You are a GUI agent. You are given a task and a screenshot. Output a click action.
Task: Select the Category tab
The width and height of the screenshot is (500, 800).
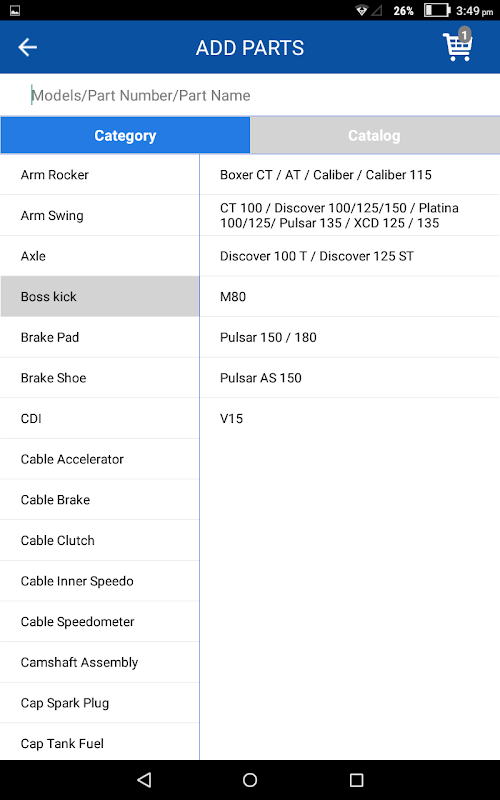pyautogui.click(x=125, y=135)
